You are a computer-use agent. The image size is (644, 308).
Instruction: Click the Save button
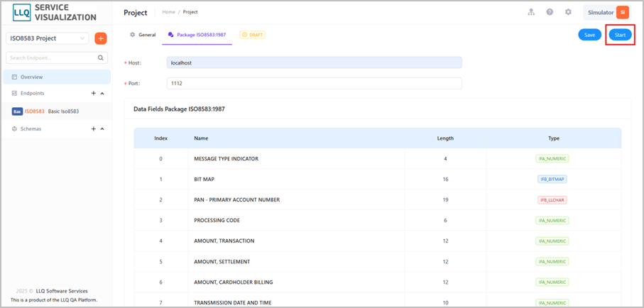click(590, 35)
